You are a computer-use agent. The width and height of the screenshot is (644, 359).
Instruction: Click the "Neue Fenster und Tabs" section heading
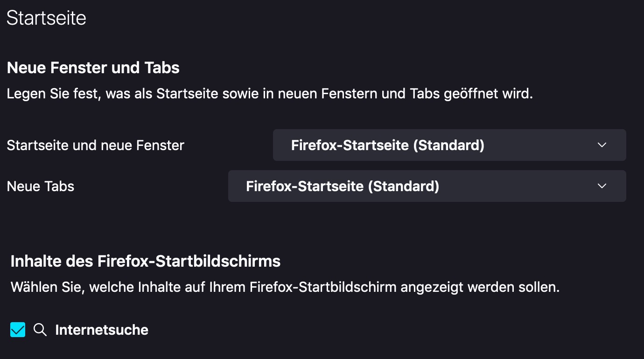(93, 68)
